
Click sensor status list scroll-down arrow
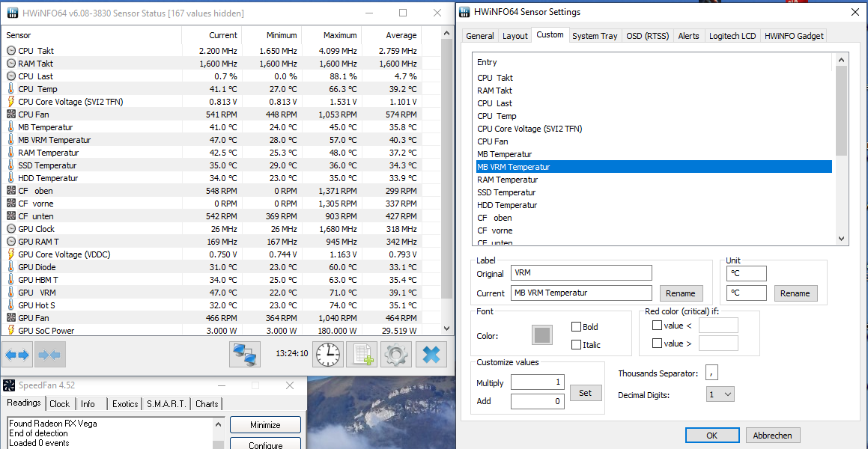click(447, 328)
